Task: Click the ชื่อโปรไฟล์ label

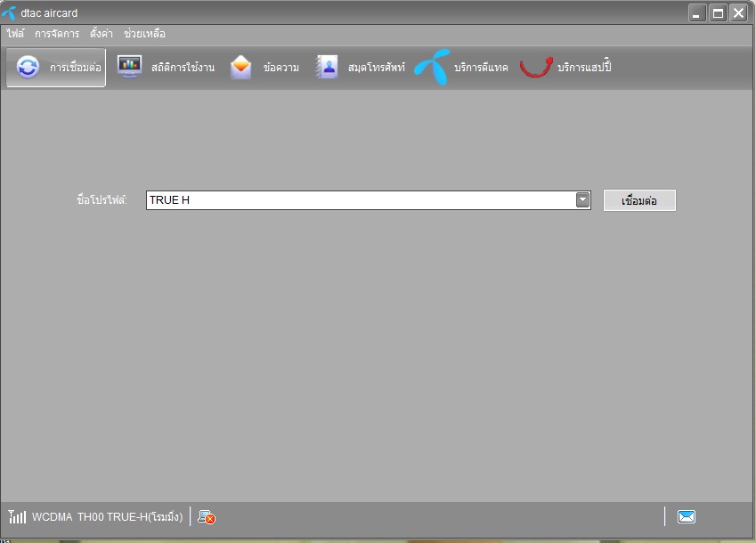Action: point(102,199)
